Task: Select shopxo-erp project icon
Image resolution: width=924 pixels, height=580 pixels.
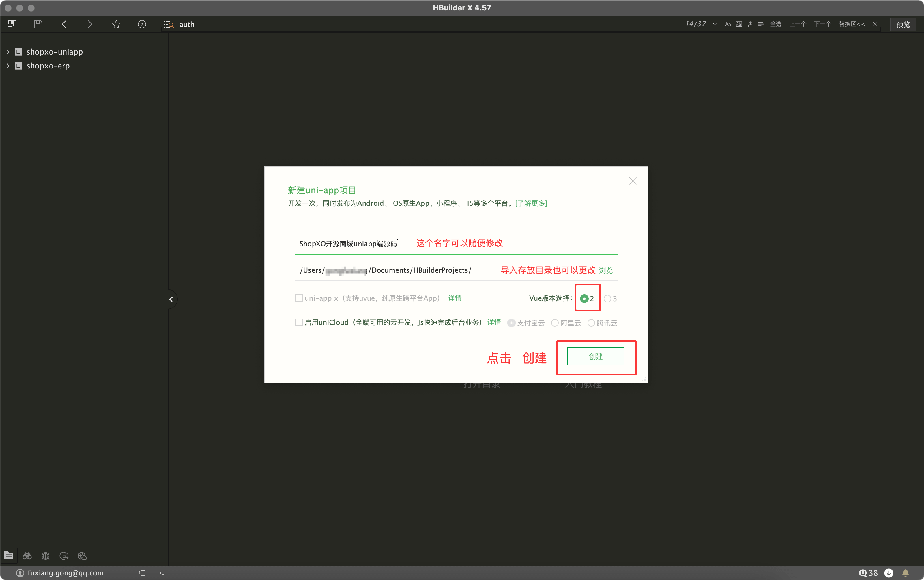Action: click(x=18, y=66)
